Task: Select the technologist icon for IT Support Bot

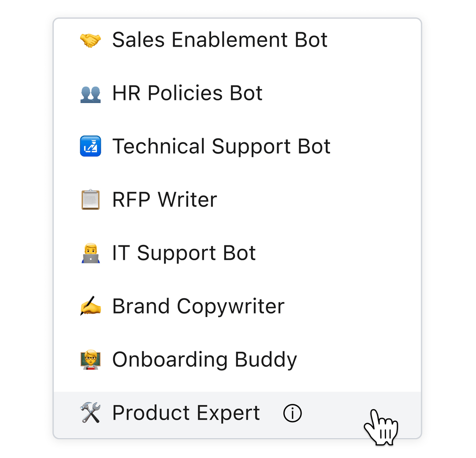Action: [x=90, y=253]
